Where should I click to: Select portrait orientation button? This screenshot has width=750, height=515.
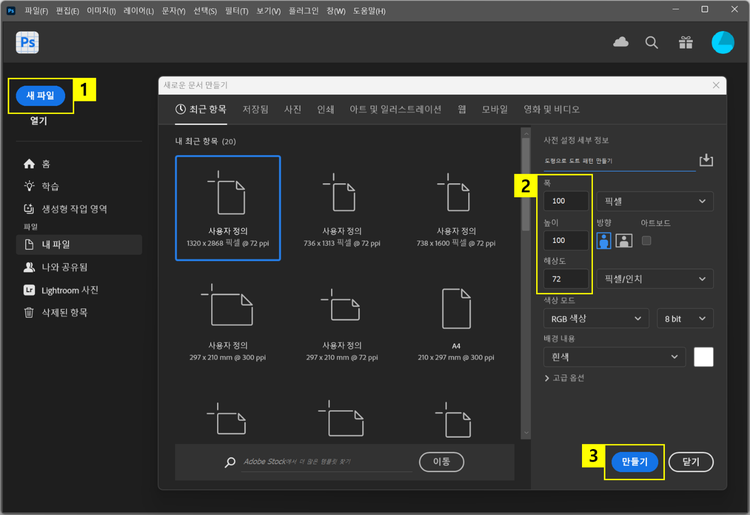click(x=604, y=241)
